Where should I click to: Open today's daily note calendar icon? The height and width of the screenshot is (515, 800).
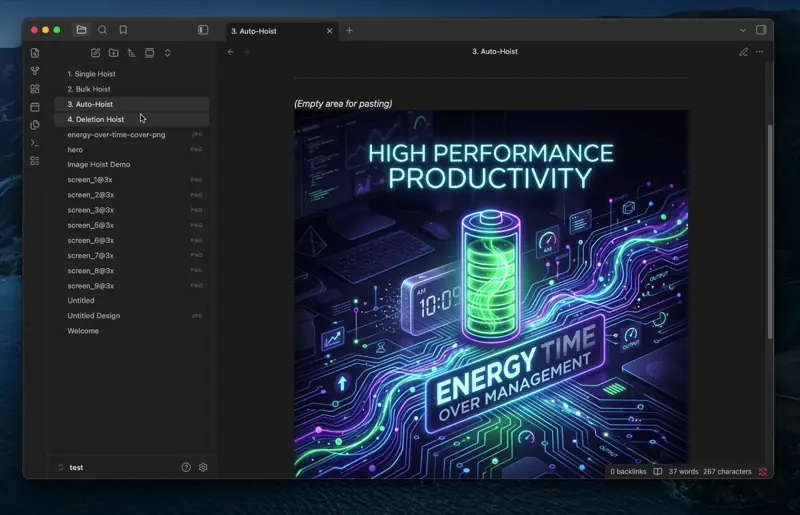tap(35, 107)
